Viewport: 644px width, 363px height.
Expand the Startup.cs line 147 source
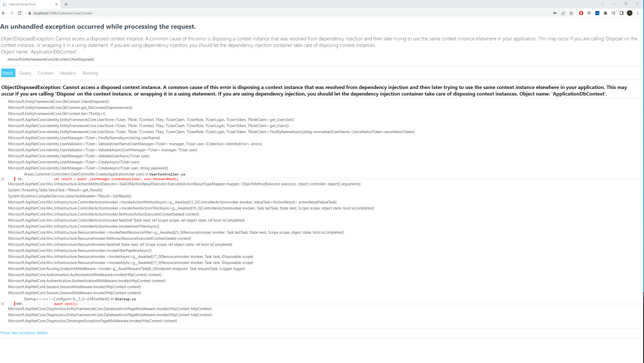click(3, 304)
